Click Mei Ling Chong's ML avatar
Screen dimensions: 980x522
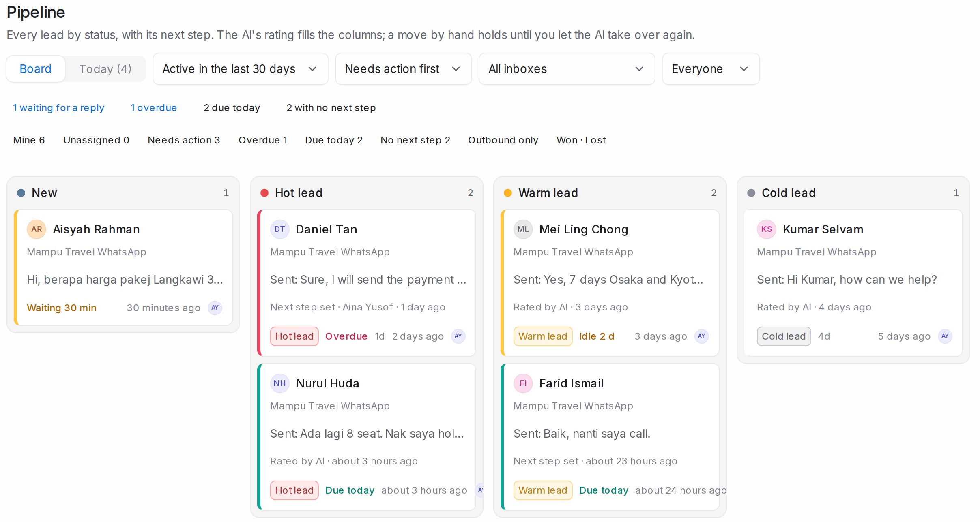coord(523,229)
